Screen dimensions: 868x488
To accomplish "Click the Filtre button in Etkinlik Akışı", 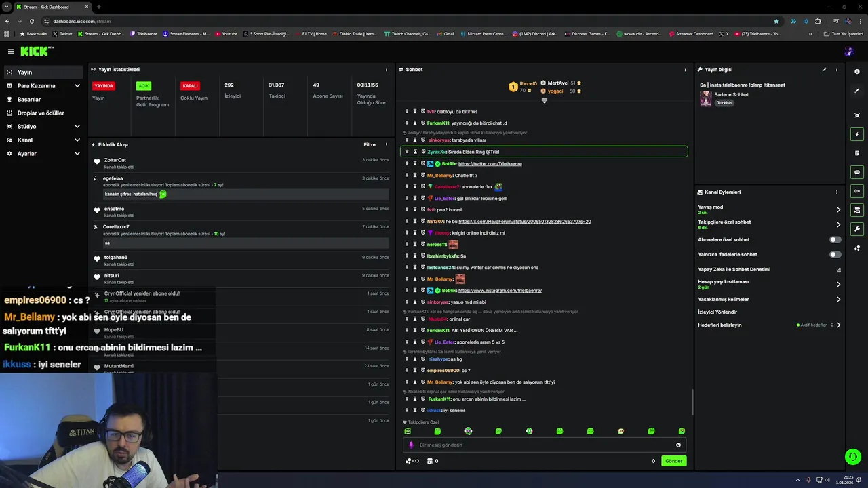I will (370, 144).
